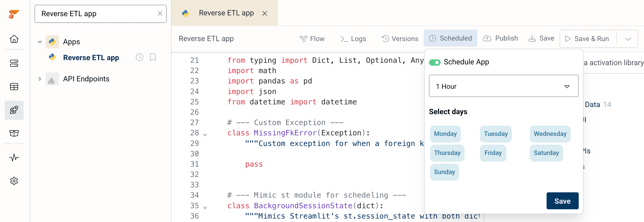The image size is (644, 222).
Task: Close the Reverse ETL app tab
Action: click(265, 13)
